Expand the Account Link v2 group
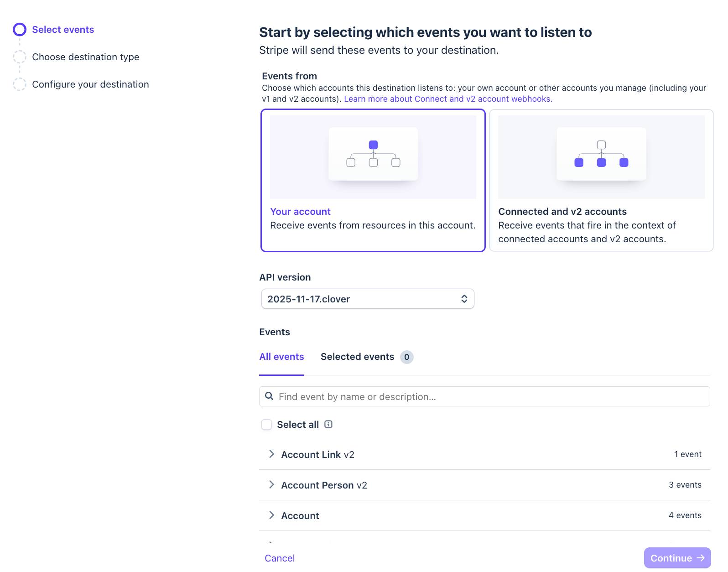 tap(272, 454)
